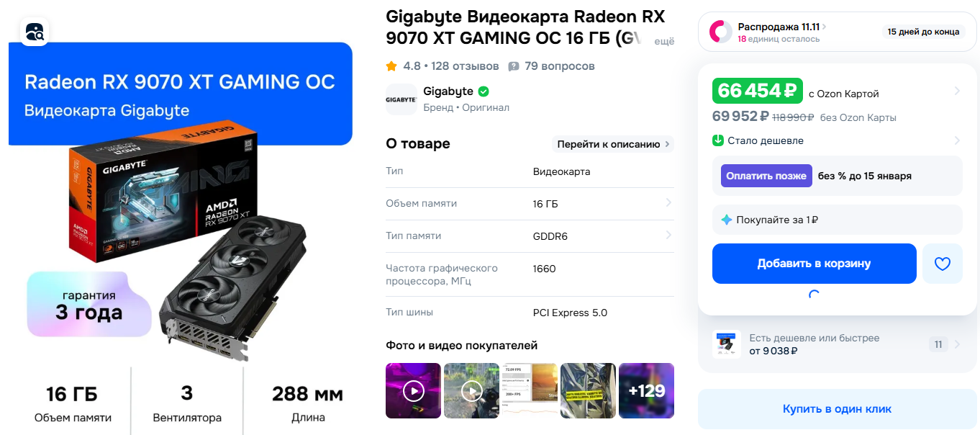Add the product to favorites with the heart icon
Image resolution: width=980 pixels, height=435 pixels.
tap(943, 264)
